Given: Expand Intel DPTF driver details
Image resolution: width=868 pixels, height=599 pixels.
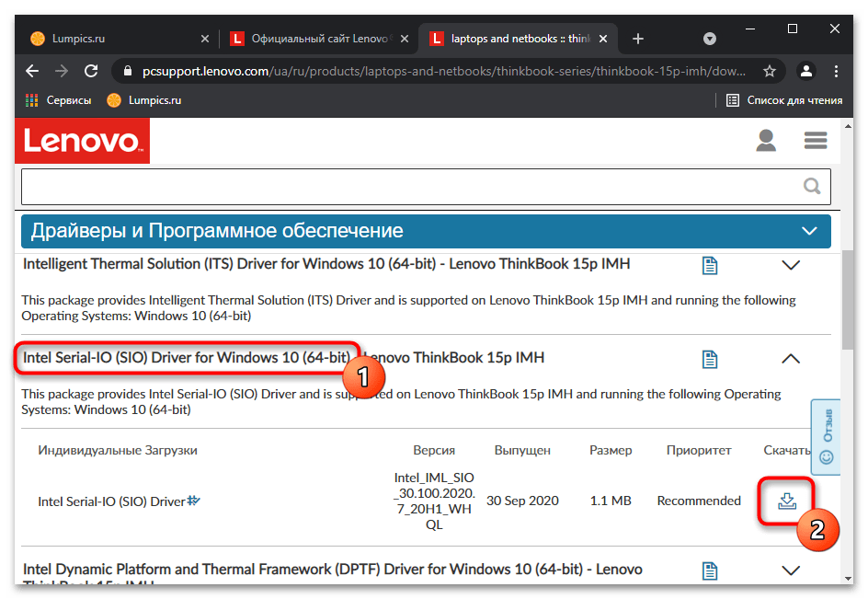Looking at the screenshot, I should coord(791,570).
